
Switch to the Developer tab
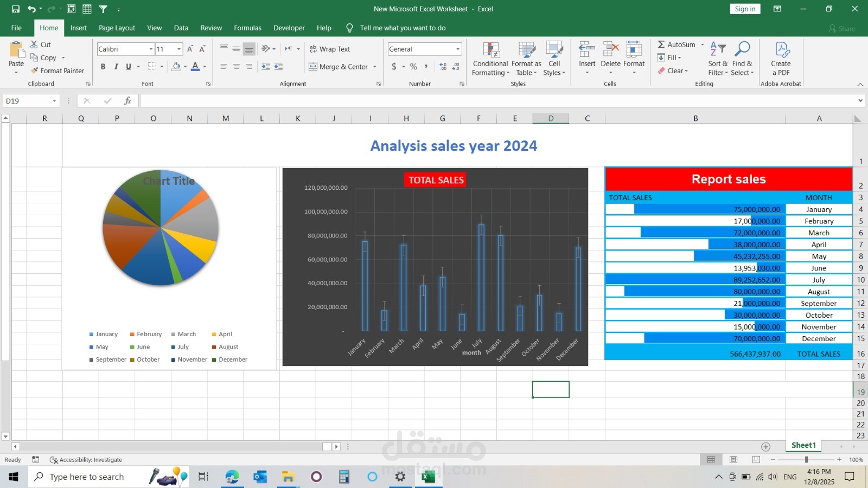point(289,28)
